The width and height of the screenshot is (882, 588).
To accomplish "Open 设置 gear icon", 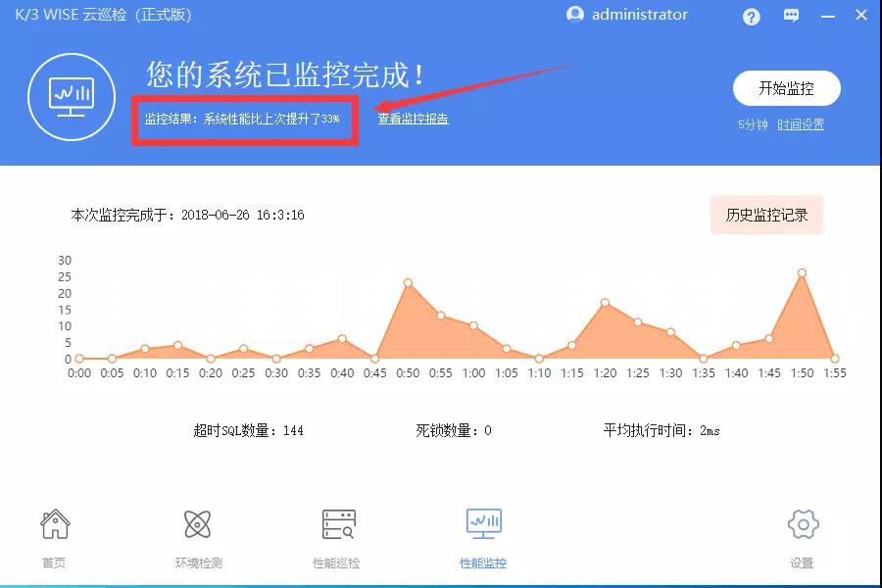I will click(803, 524).
